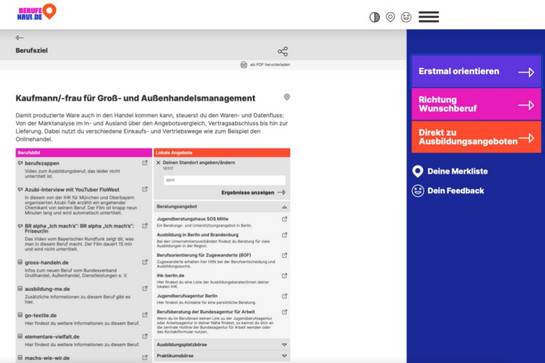This screenshot has height=363, width=545.
Task: Open external icon for Berufsberatung der Bundesagentur
Action: (x=284, y=312)
